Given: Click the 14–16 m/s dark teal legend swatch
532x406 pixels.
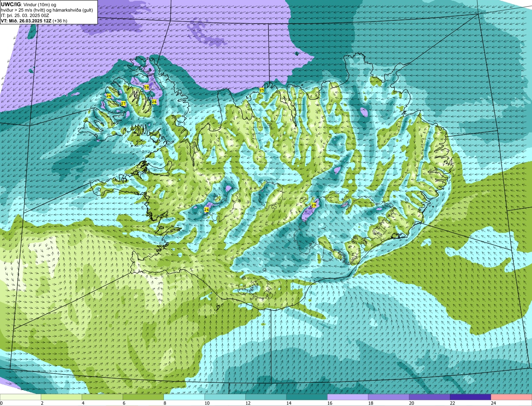Looking at the screenshot, I should pyautogui.click(x=307, y=397).
